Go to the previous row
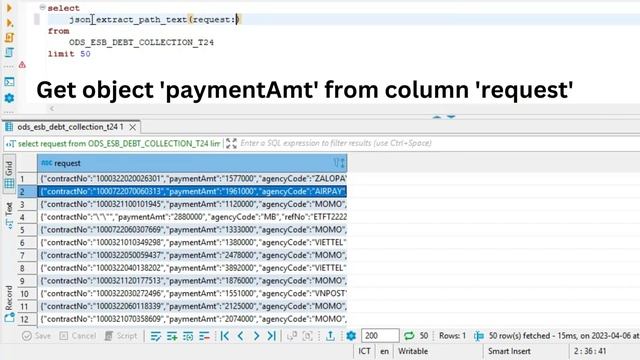 (240, 336)
